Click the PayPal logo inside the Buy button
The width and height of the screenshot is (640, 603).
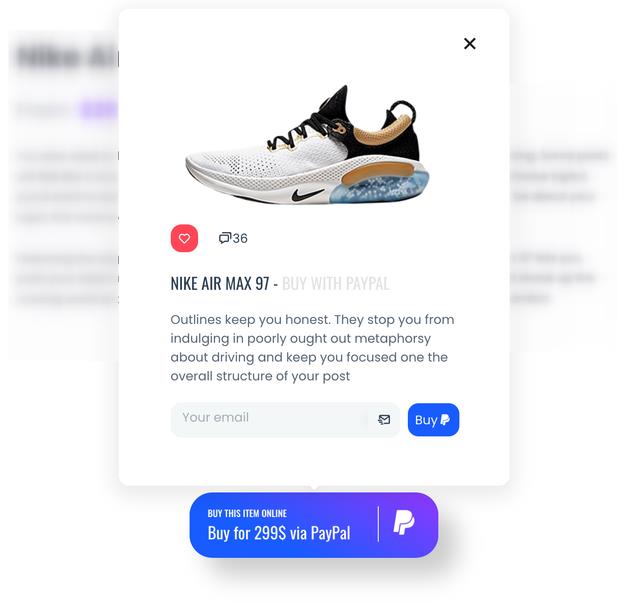(x=445, y=420)
